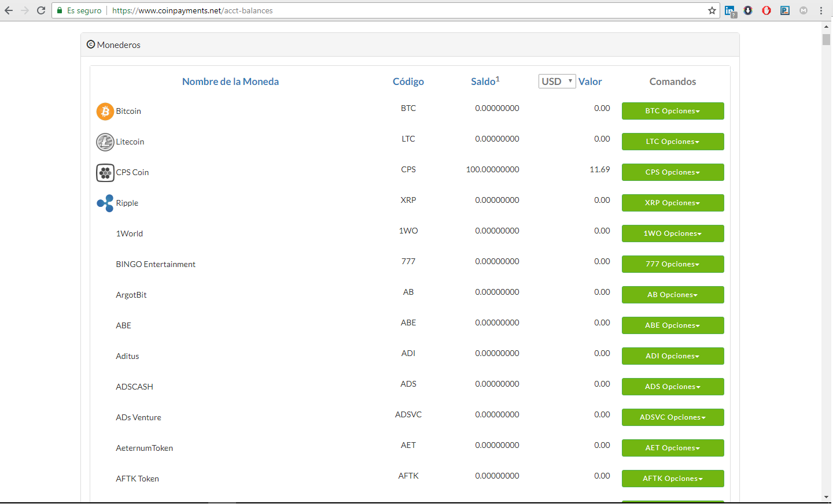Click the CPS balance 100.00000000
833x504 pixels.
(493, 169)
